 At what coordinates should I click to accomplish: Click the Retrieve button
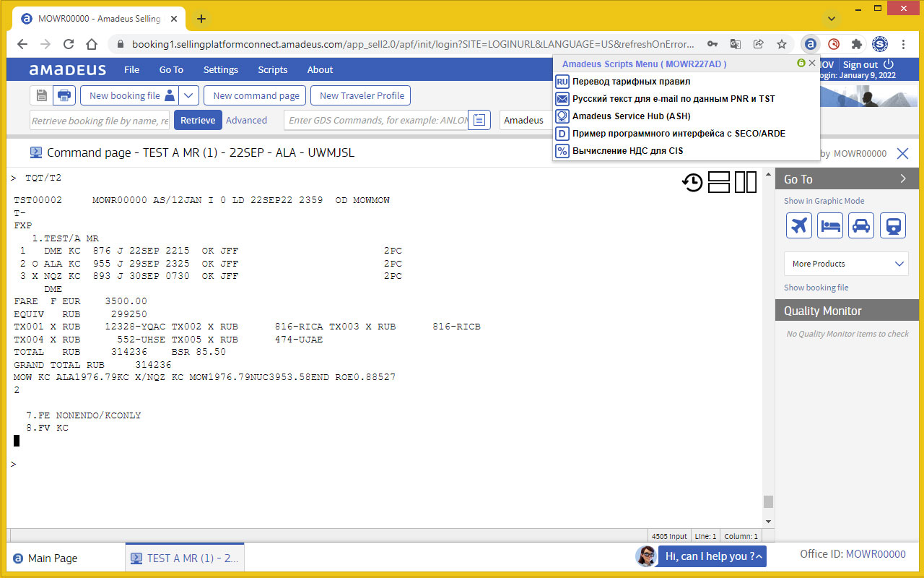coord(198,120)
